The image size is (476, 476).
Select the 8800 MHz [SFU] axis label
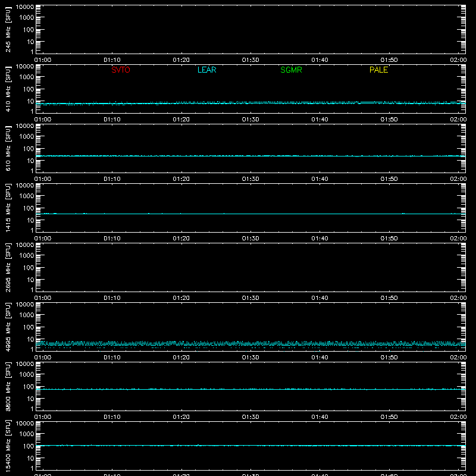tap(8, 386)
